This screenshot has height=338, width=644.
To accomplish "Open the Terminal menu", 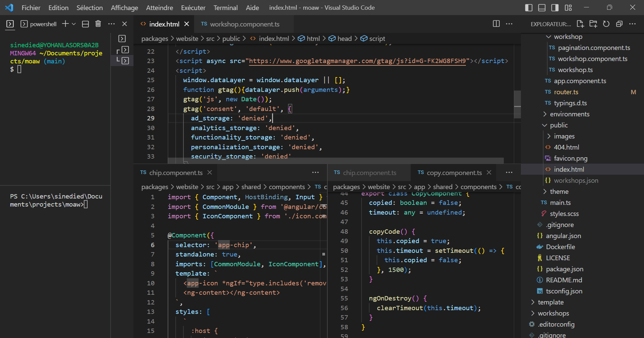I will click(x=225, y=8).
